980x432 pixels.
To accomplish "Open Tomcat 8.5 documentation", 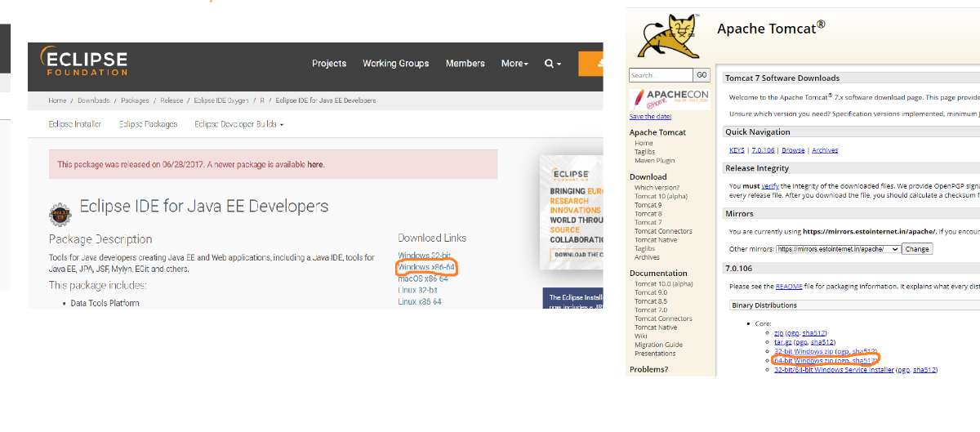I will pos(651,301).
